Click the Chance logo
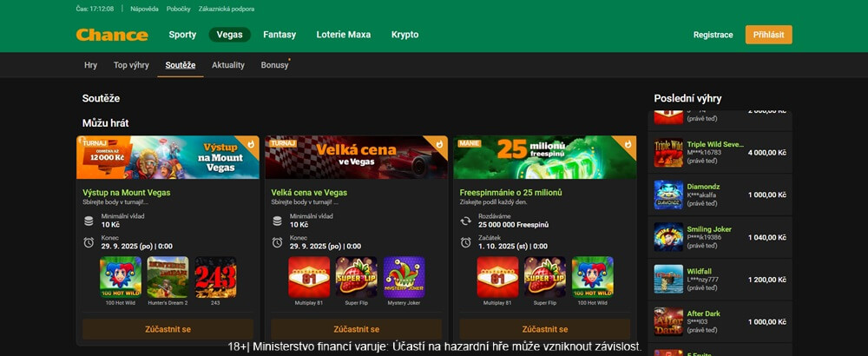 pyautogui.click(x=111, y=35)
